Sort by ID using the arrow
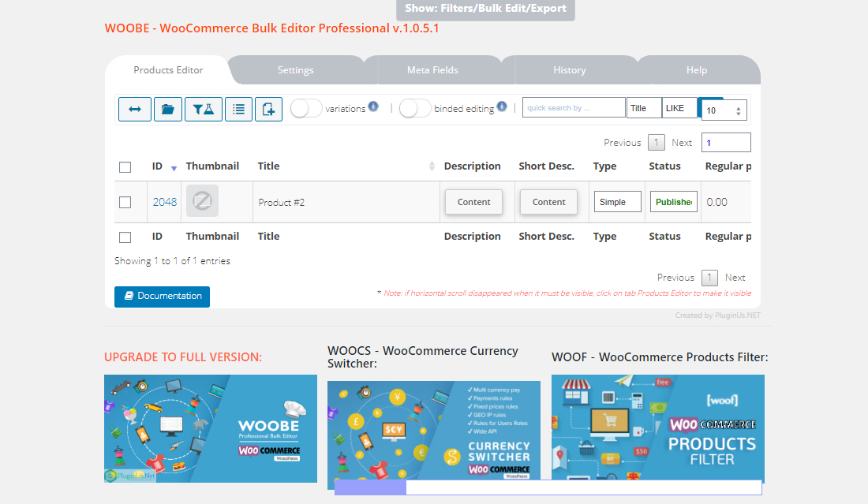 pos(174,168)
